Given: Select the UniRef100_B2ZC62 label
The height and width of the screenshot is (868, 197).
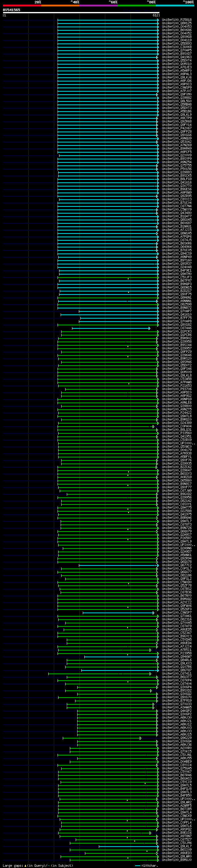Looking at the screenshot, I should pos(177,467).
